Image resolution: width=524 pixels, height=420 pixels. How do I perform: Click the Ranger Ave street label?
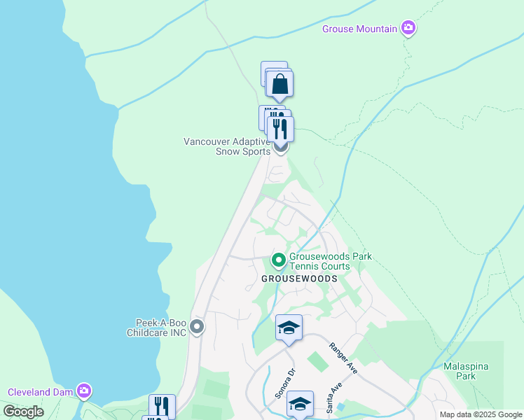tap(343, 358)
